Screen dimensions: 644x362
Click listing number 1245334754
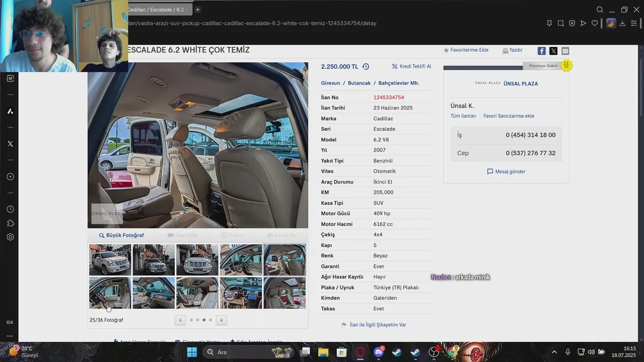389,98
